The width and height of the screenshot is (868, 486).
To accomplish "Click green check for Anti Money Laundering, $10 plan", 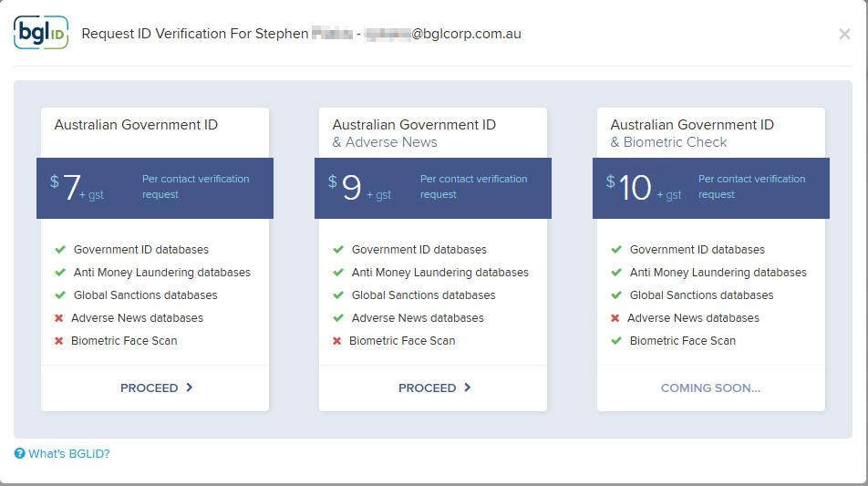I will (616, 273).
